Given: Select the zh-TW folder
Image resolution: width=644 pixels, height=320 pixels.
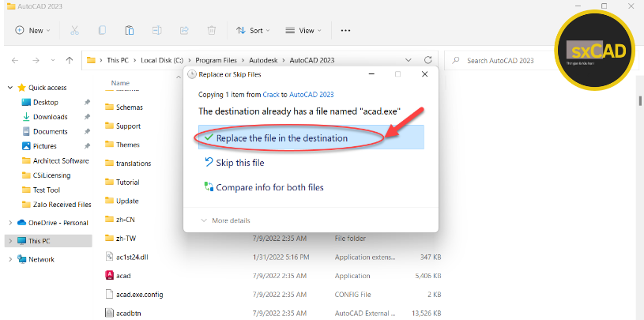Looking at the screenshot, I should [126, 239].
